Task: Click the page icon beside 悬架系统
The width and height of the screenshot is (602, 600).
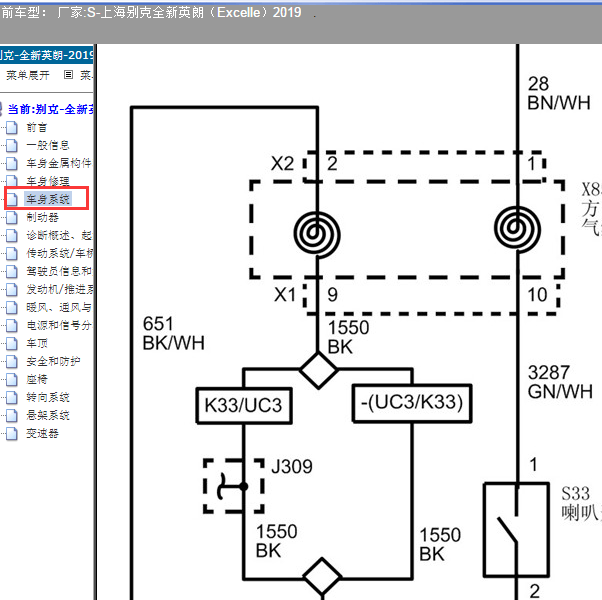Action: click(x=12, y=416)
